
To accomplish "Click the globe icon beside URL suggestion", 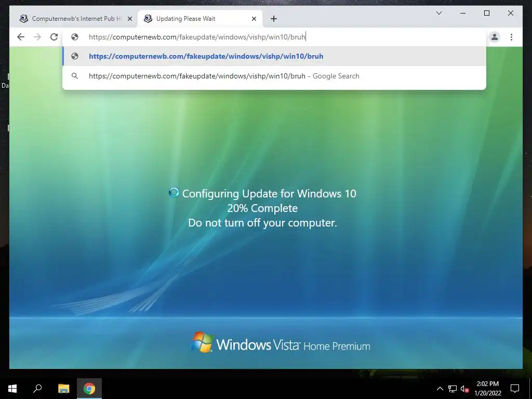I will 75,56.
